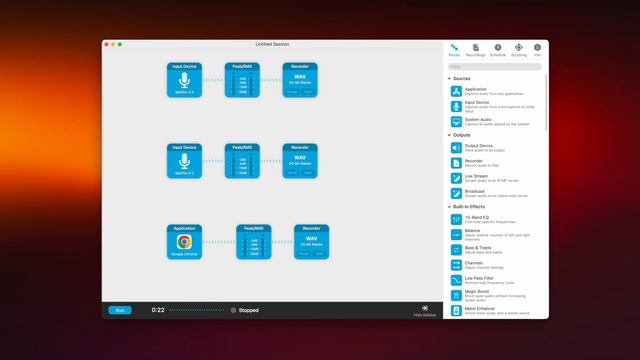Click Split on the Chrome chain's Recorder

click(320, 254)
